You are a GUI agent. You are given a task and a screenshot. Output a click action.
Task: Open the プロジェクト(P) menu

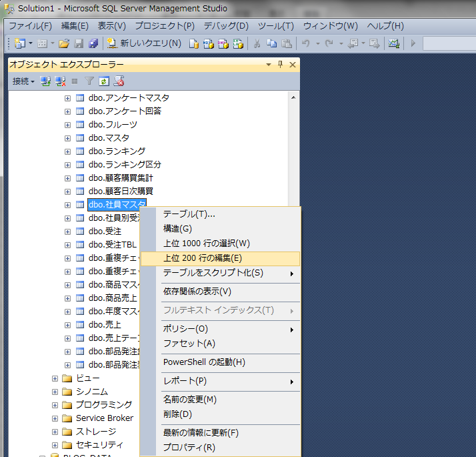click(x=165, y=26)
